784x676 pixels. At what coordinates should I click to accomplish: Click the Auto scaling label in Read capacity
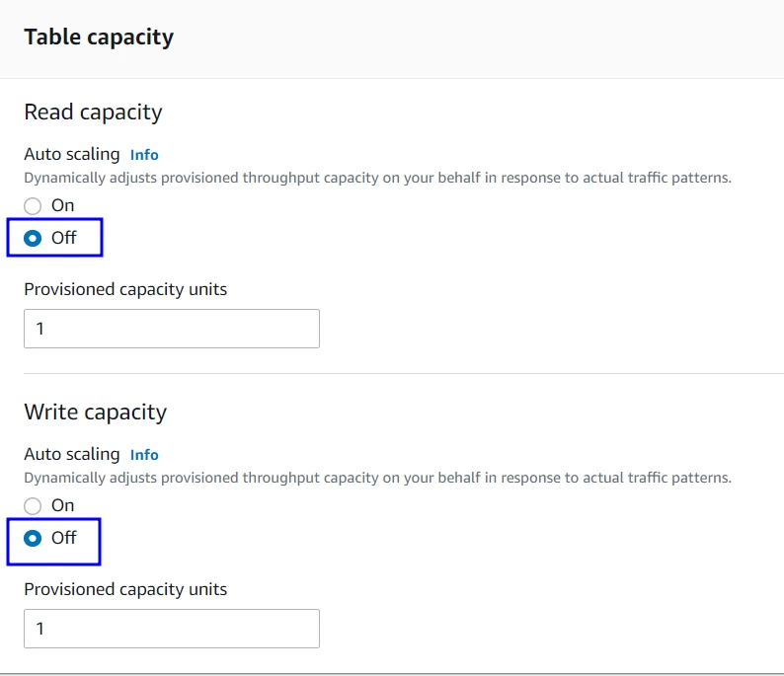pyautogui.click(x=71, y=155)
